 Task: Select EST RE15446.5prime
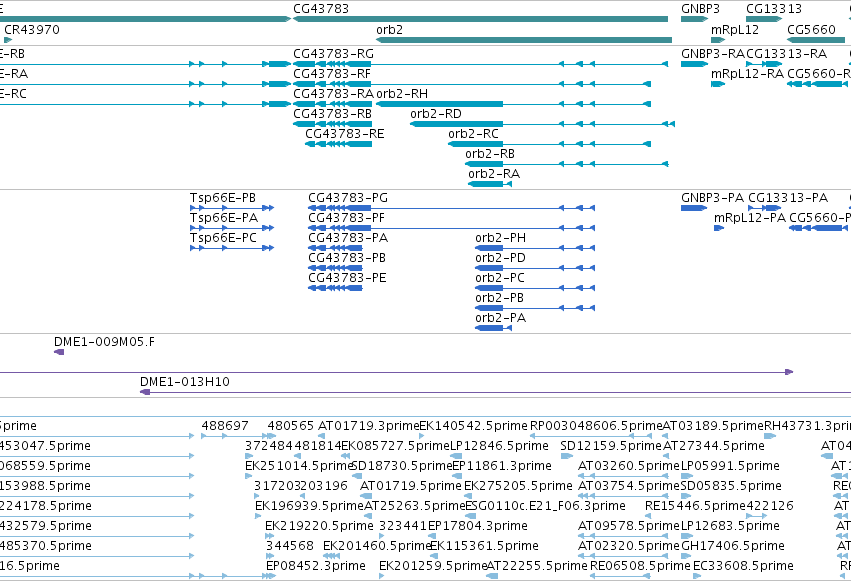(x=695, y=507)
